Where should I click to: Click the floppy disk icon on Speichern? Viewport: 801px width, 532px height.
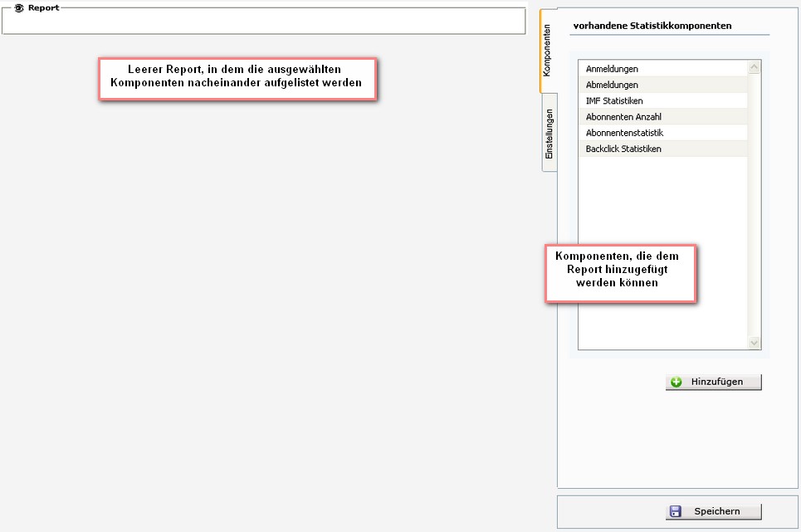(676, 511)
